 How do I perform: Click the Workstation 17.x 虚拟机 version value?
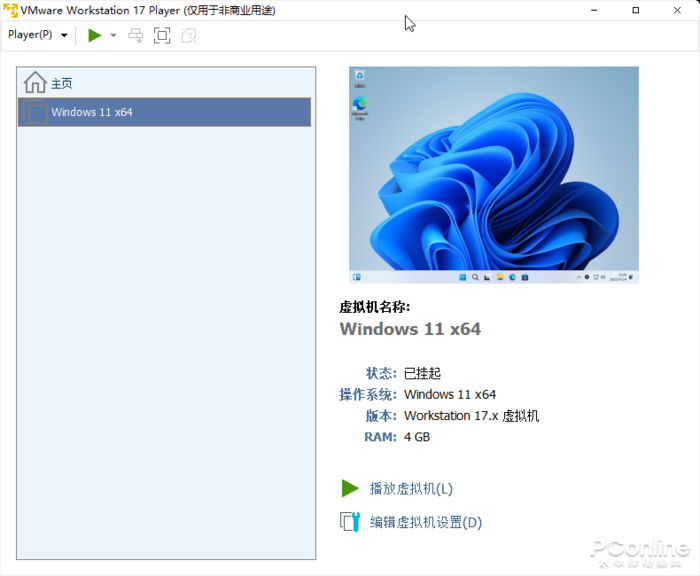click(x=471, y=416)
